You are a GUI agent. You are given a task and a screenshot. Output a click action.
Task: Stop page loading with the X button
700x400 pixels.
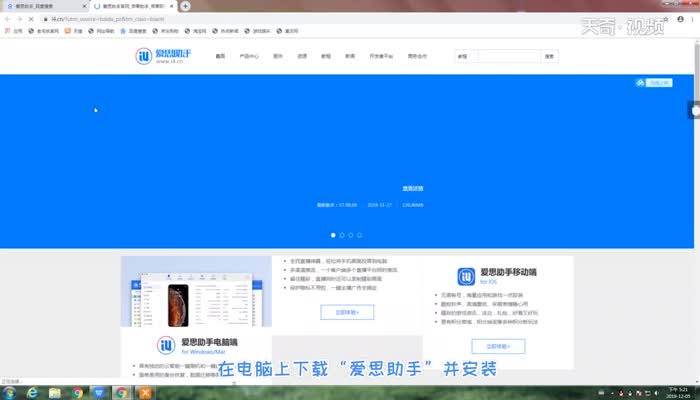pos(31,19)
